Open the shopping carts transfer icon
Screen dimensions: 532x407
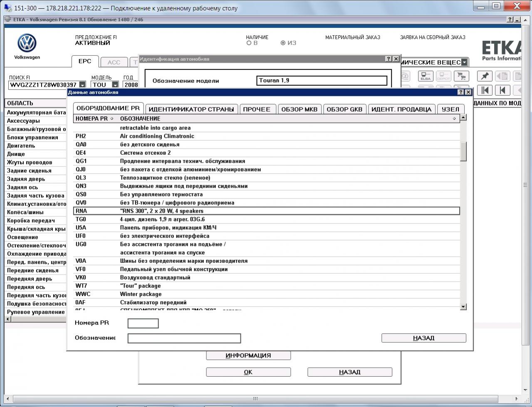(x=460, y=76)
